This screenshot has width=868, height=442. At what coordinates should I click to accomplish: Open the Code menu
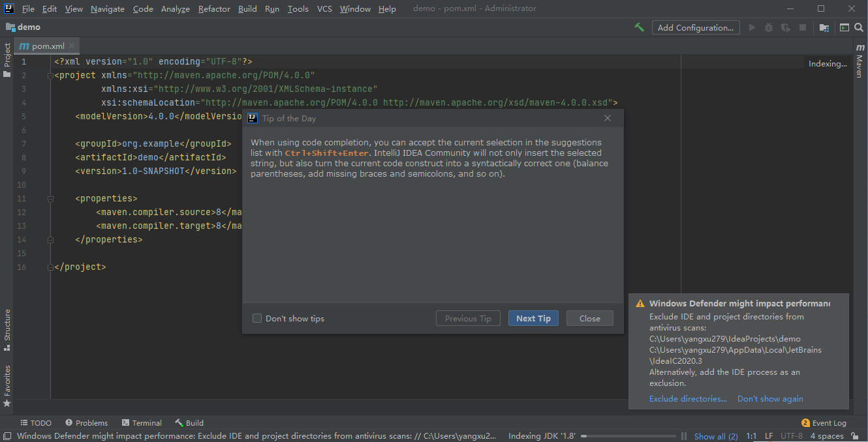143,8
